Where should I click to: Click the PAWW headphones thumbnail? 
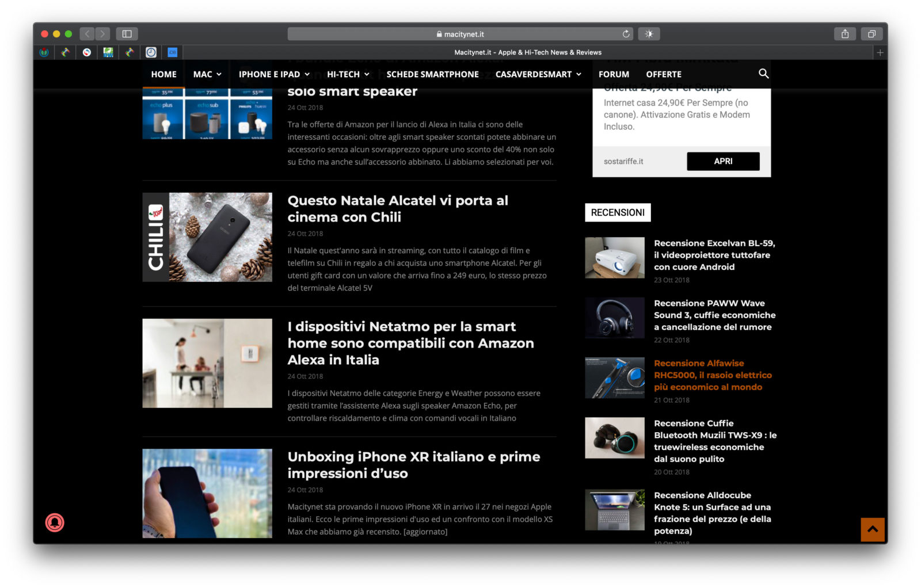[615, 318]
